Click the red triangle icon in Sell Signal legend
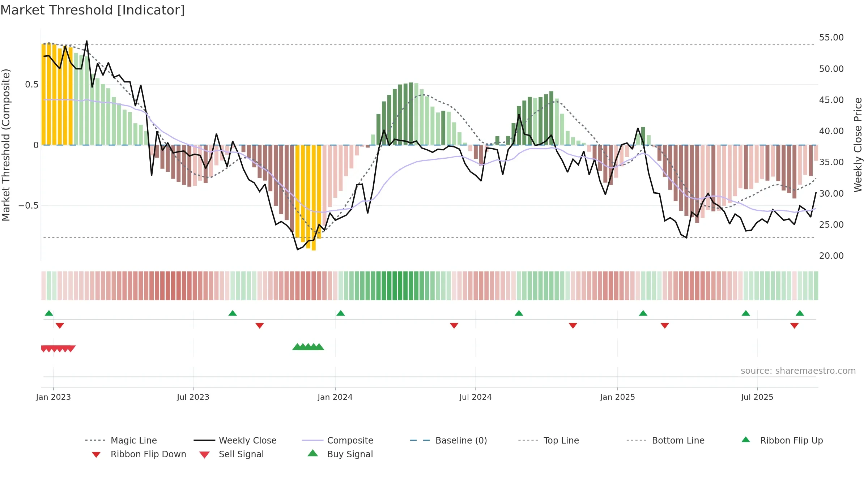Image resolution: width=868 pixels, height=488 pixels. pos(204,455)
